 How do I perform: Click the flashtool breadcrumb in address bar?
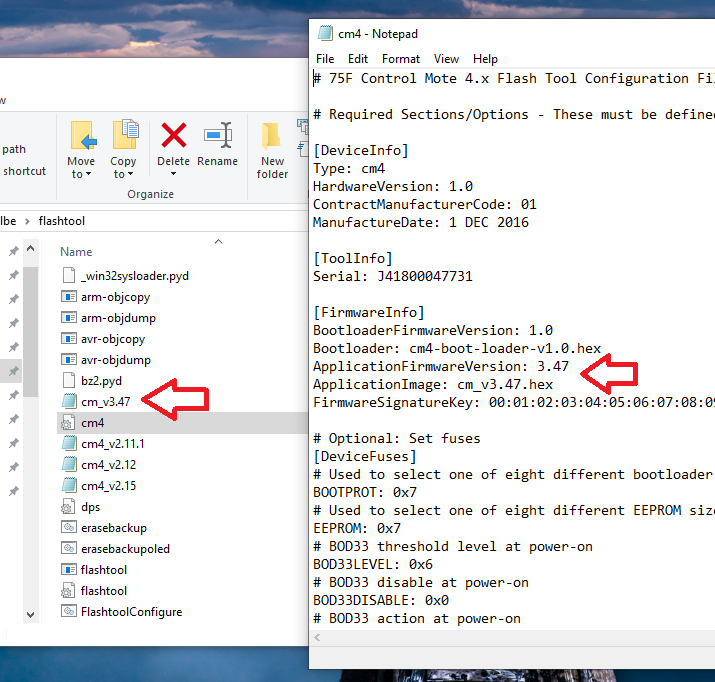[x=62, y=221]
